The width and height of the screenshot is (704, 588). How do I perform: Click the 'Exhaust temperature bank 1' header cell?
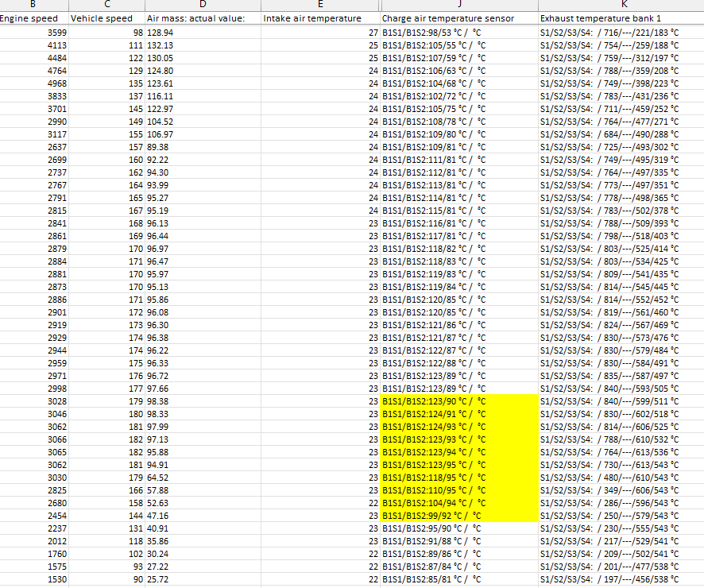click(621, 18)
